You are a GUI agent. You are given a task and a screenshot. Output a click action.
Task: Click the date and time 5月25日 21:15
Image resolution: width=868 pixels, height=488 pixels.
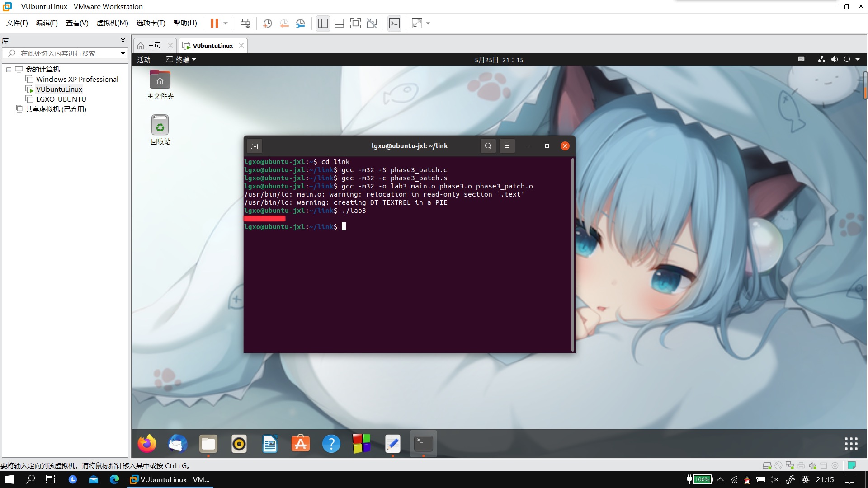pyautogui.click(x=499, y=60)
